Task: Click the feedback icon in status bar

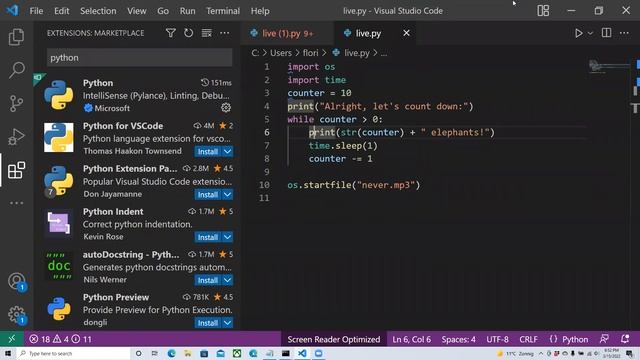Action: pos(604,339)
